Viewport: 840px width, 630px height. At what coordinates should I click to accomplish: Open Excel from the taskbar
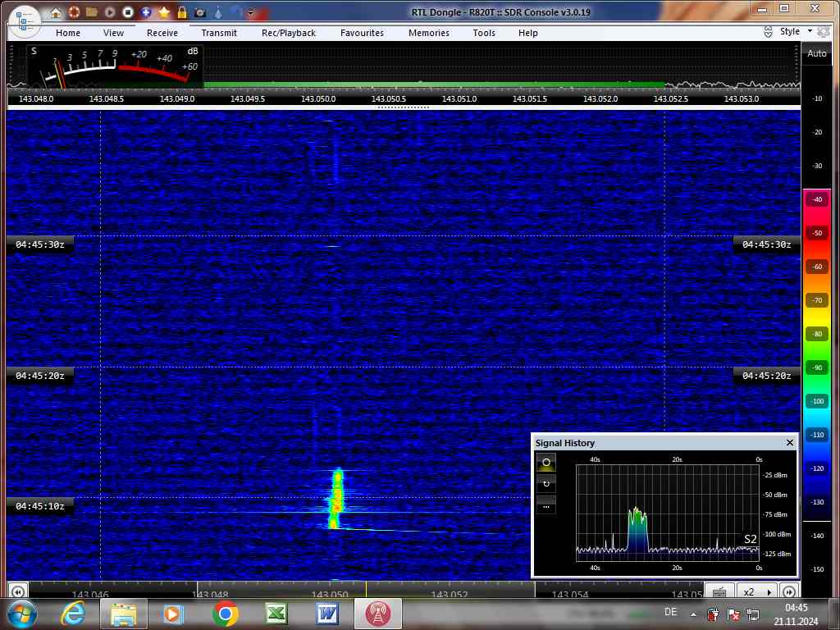276,614
